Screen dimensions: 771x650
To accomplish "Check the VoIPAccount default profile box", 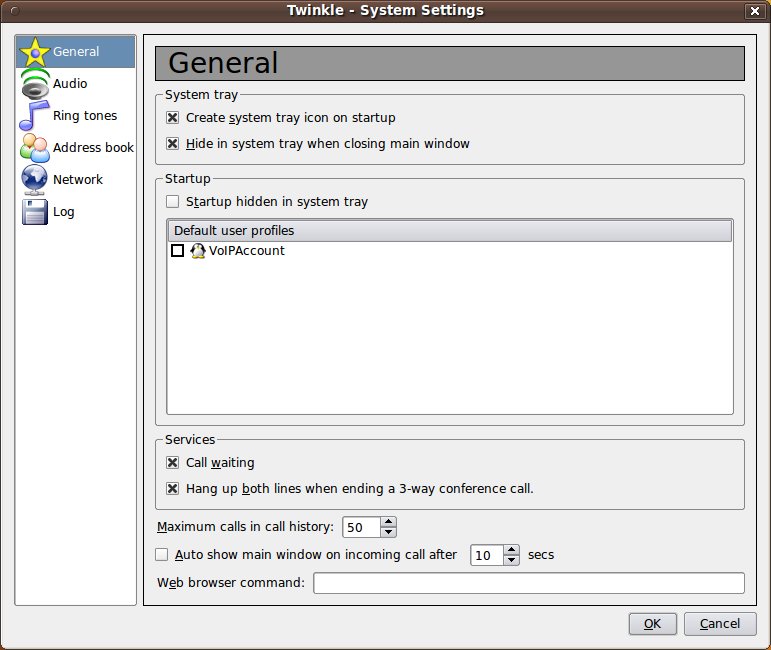I will click(x=177, y=251).
